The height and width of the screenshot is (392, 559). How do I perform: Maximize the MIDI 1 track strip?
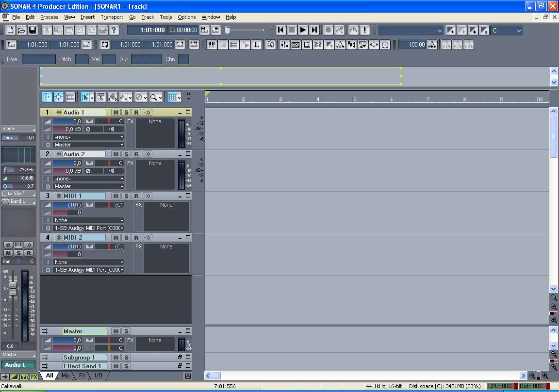coord(188,196)
